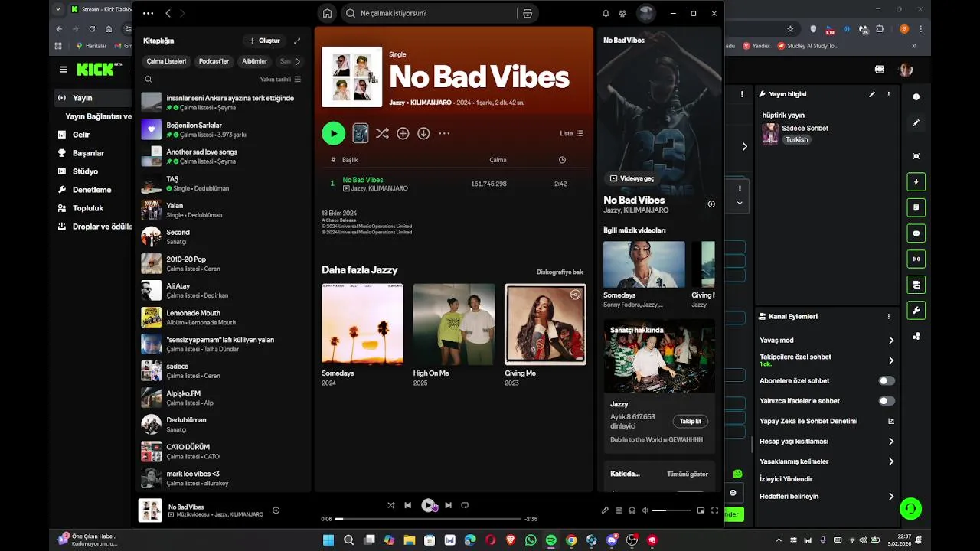Screen dimensions: 980x551
Task: Click the Takip Et button
Action: 691,422
